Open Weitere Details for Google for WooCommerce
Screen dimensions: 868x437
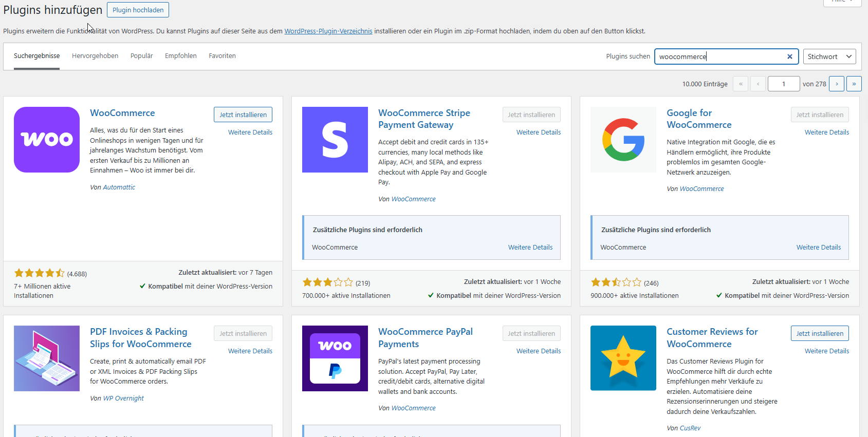826,132
